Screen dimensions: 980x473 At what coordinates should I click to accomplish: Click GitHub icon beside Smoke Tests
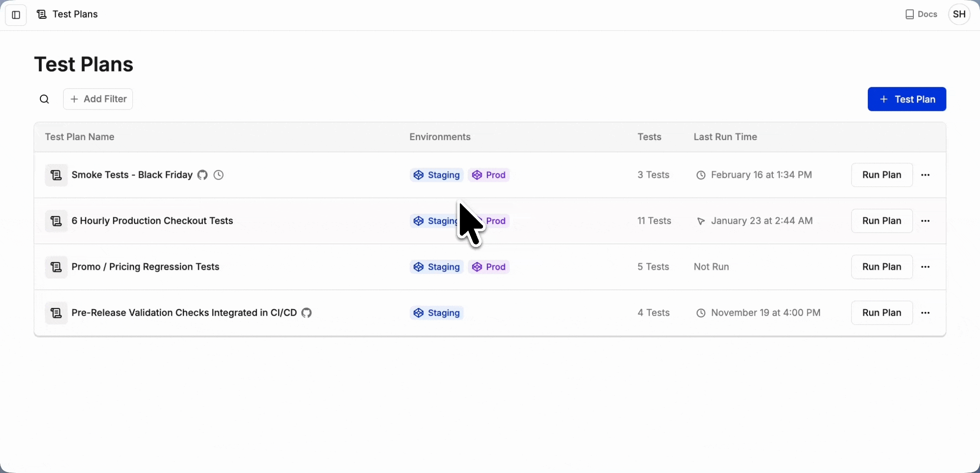(x=202, y=175)
